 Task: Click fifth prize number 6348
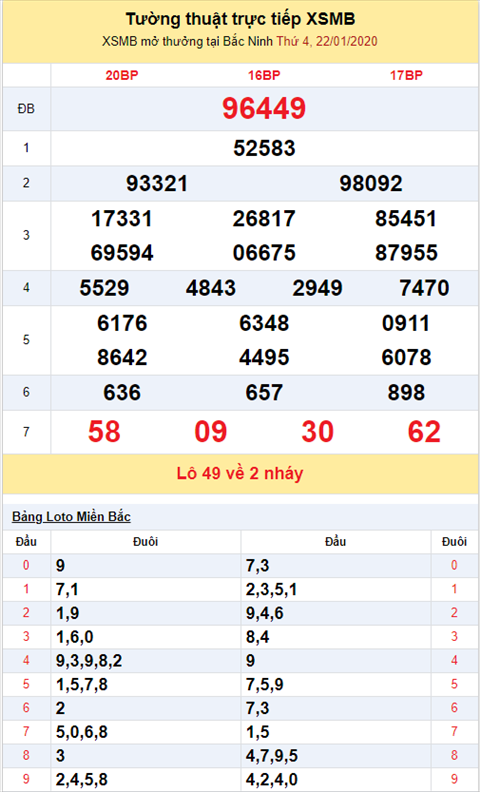264,323
